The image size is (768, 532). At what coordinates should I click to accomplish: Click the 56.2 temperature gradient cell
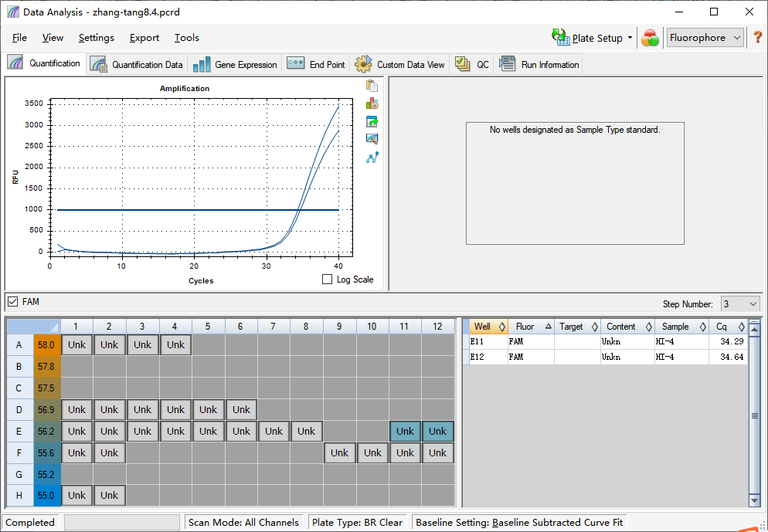46,431
